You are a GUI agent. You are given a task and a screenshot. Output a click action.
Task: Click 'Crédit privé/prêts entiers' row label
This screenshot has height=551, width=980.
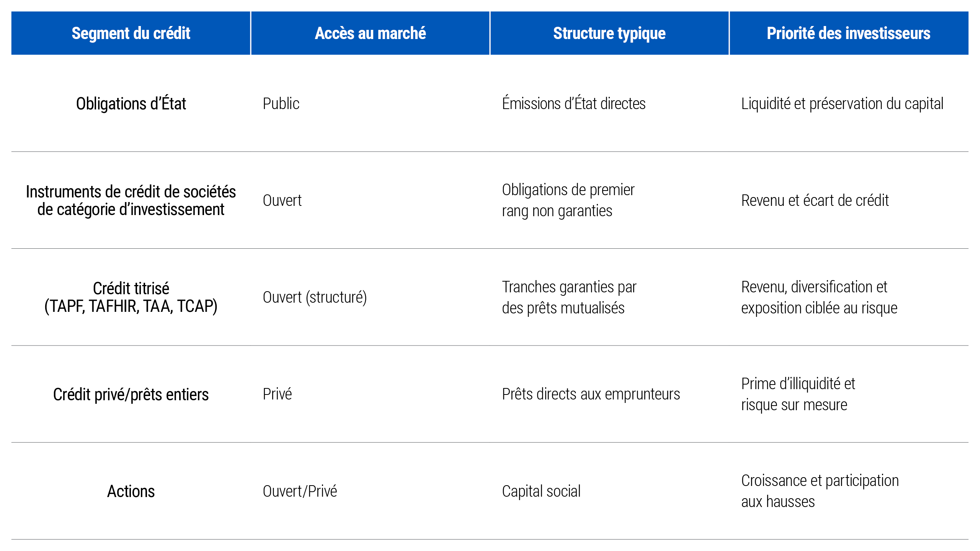131,395
